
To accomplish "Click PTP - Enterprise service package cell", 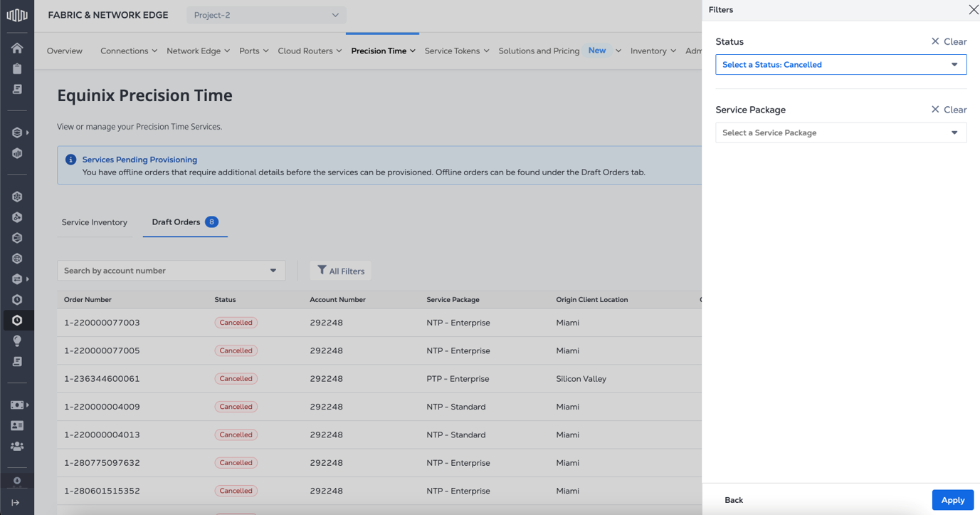I will coord(458,379).
